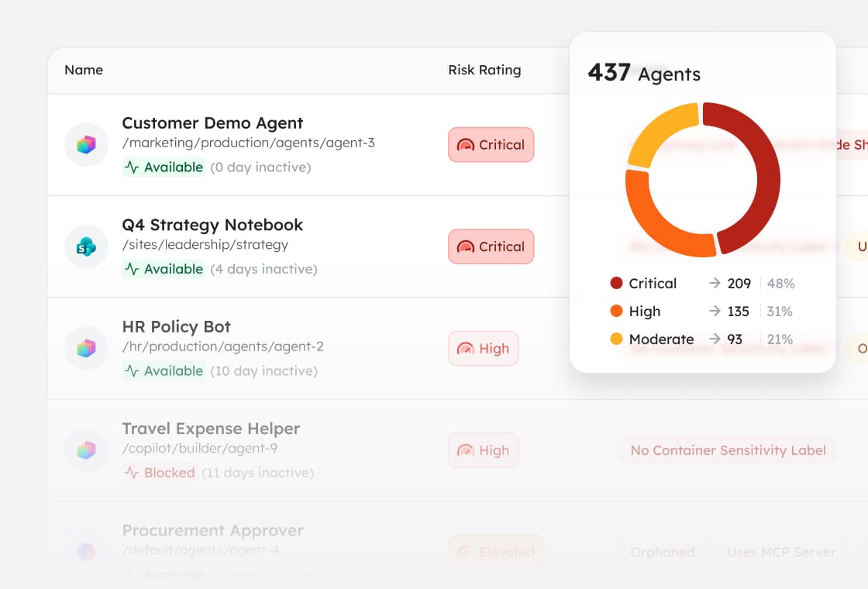Click the No Container Sensitivity Label tag on Travel Expense Helper
Screen dimensions: 868x589
coord(728,450)
